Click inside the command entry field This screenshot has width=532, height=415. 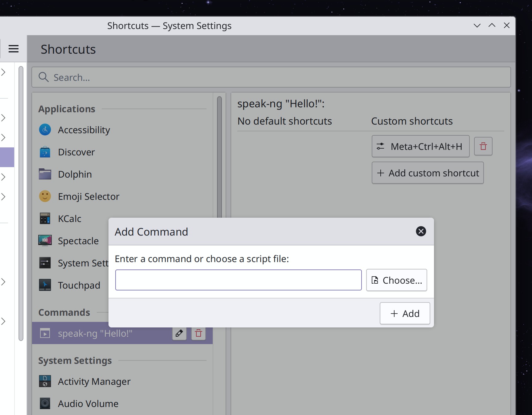point(238,280)
